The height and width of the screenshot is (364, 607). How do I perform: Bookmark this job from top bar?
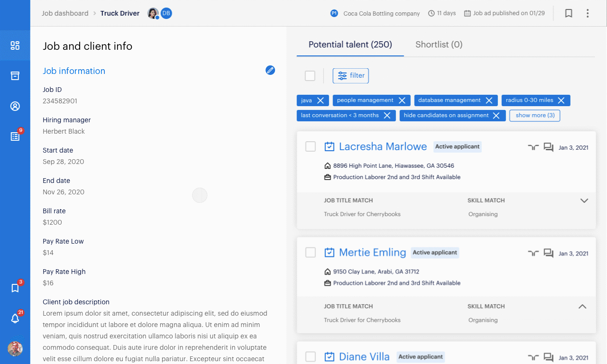(569, 13)
